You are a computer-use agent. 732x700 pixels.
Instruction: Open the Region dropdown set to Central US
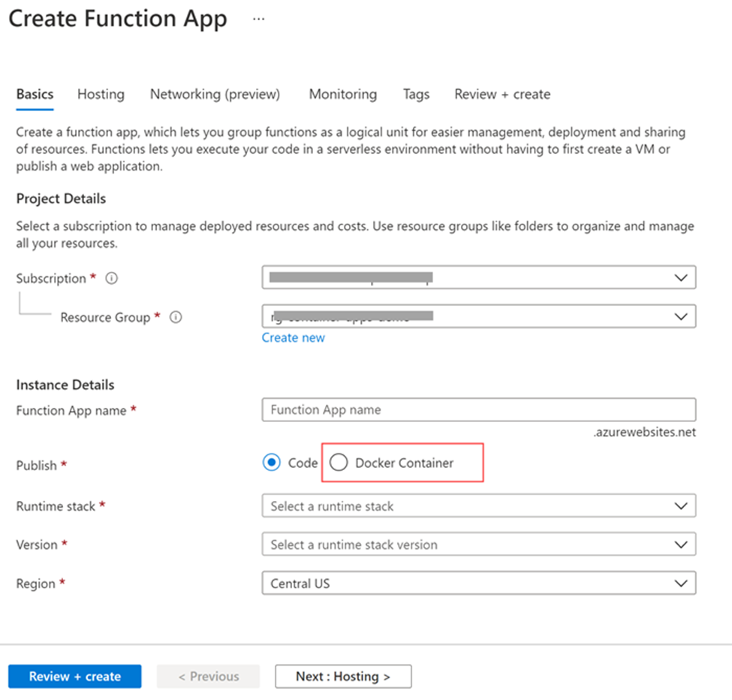point(478,583)
